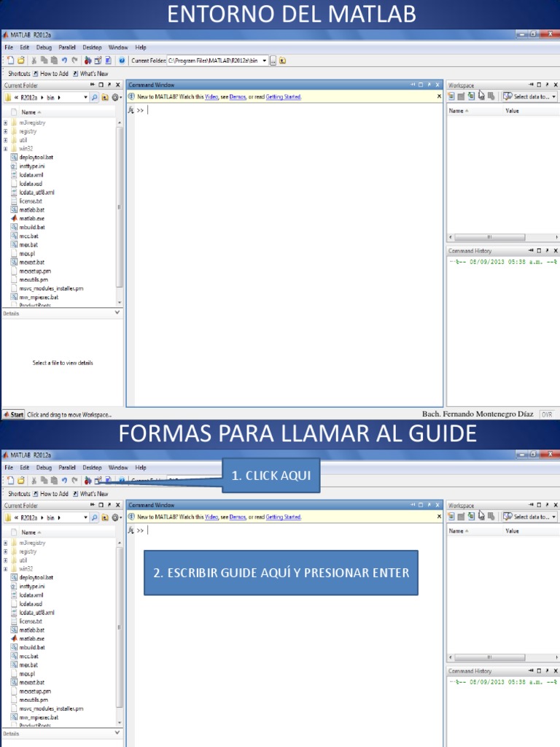560x747 pixels.
Task: Click blue Help icon in upper MATLAB toolbar
Action: [122, 61]
